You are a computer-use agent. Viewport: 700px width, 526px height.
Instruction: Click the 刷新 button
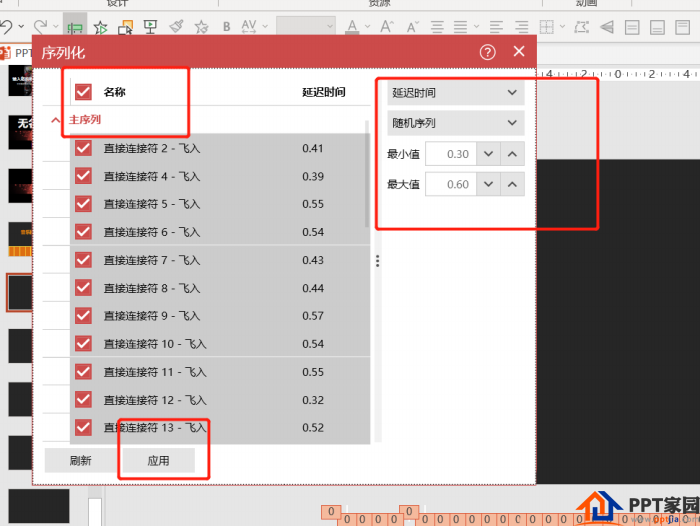(80, 461)
